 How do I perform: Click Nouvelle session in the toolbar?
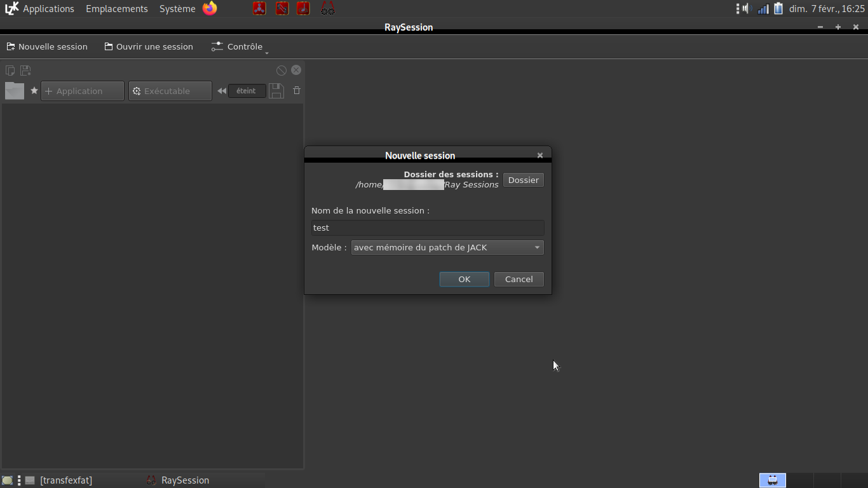point(47,46)
